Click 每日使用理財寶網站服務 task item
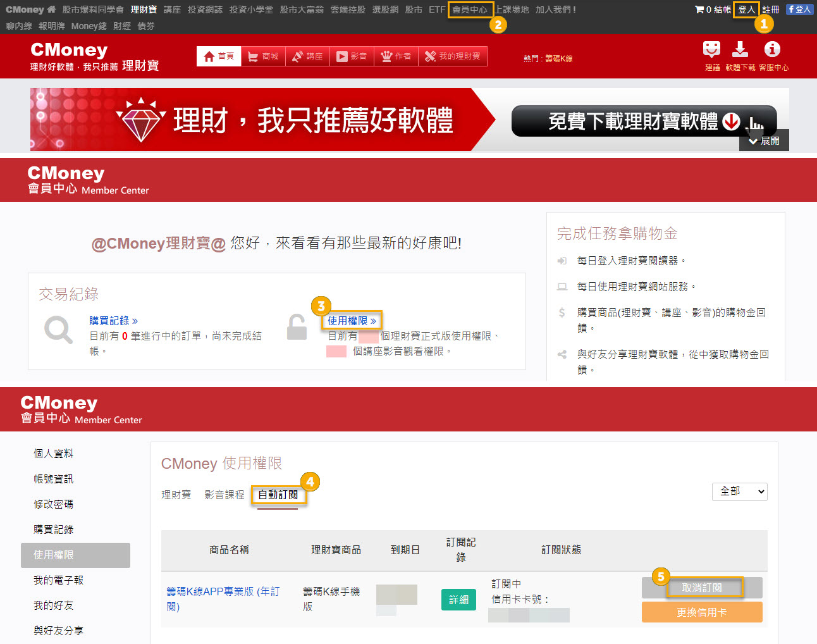The image size is (817, 644). click(636, 287)
